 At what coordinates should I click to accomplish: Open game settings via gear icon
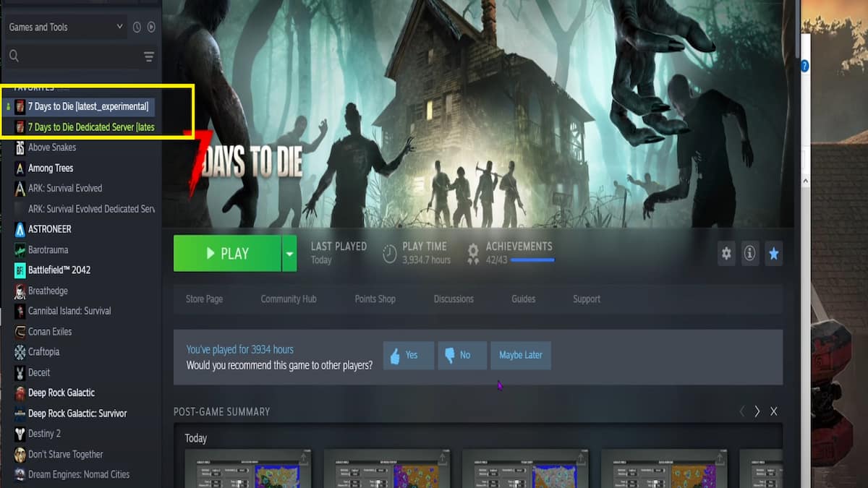point(726,254)
